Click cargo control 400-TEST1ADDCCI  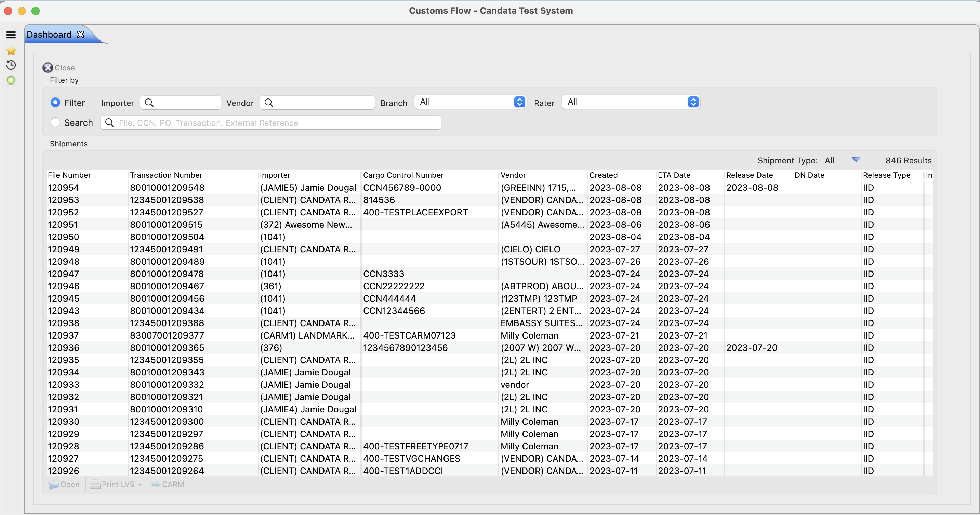(x=403, y=471)
